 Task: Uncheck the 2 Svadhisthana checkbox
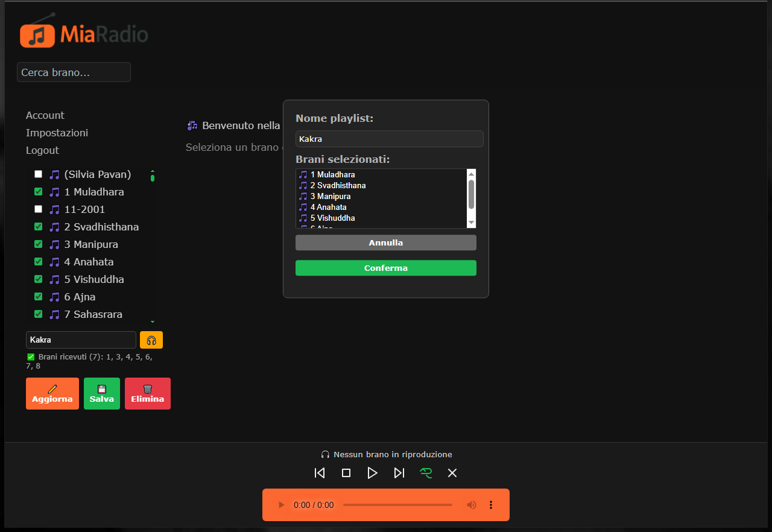39,227
